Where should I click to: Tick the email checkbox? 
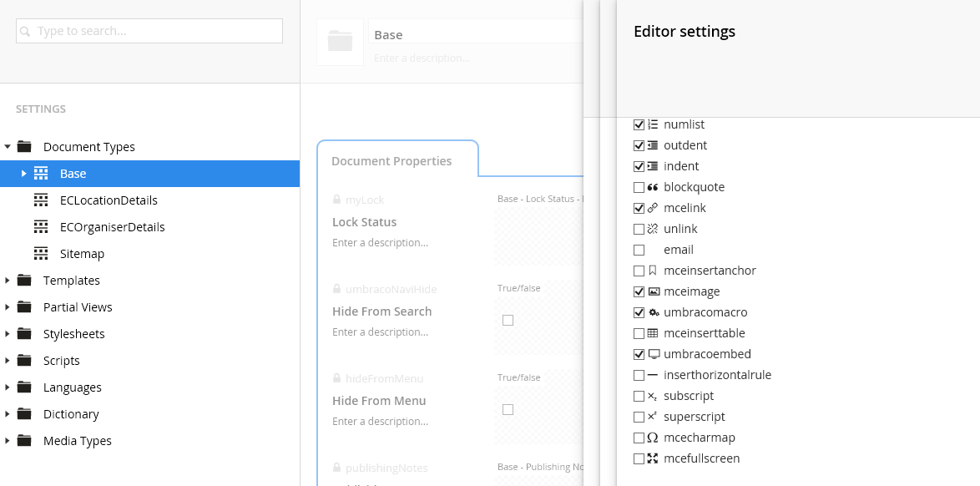pyautogui.click(x=639, y=251)
